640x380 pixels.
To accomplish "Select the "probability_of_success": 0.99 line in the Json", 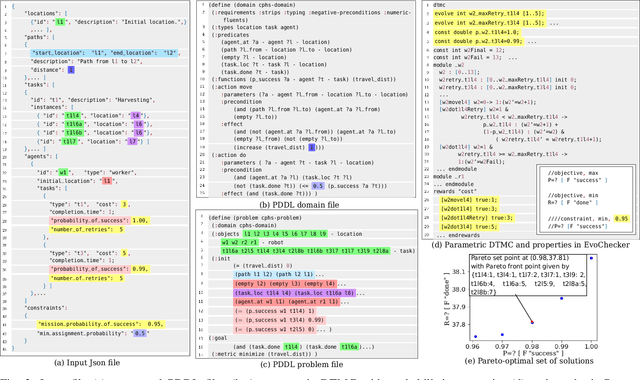I will pyautogui.click(x=99, y=269).
